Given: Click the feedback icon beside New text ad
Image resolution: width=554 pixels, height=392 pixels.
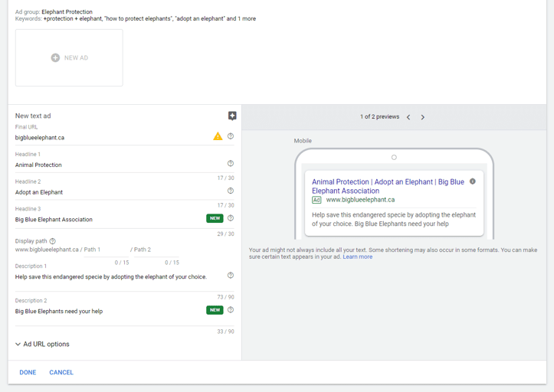Looking at the screenshot, I should tap(232, 116).
